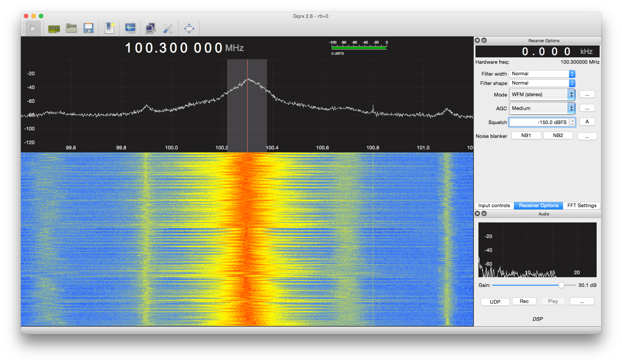Viewport: 622px width, 364px height.
Task: Toggle full screen with the arrows icon
Action: pyautogui.click(x=189, y=28)
